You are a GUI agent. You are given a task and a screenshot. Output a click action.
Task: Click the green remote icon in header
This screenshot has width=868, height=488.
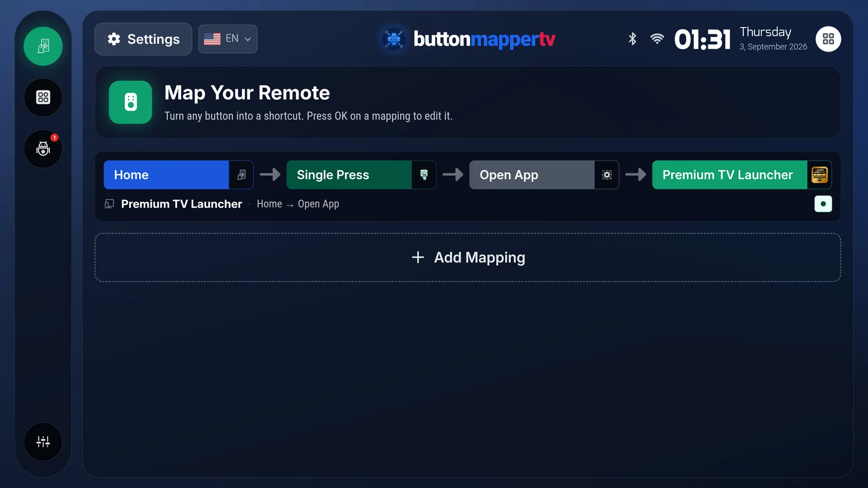(131, 102)
